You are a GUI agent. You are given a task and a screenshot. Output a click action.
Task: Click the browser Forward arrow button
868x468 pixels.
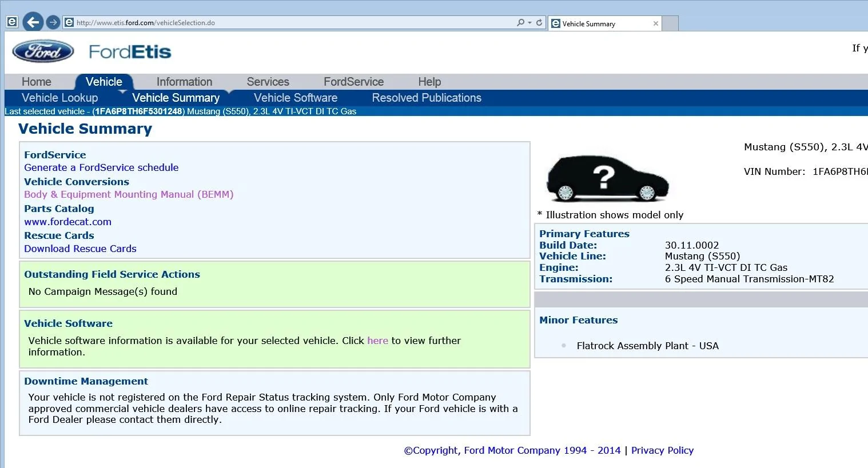tap(53, 22)
